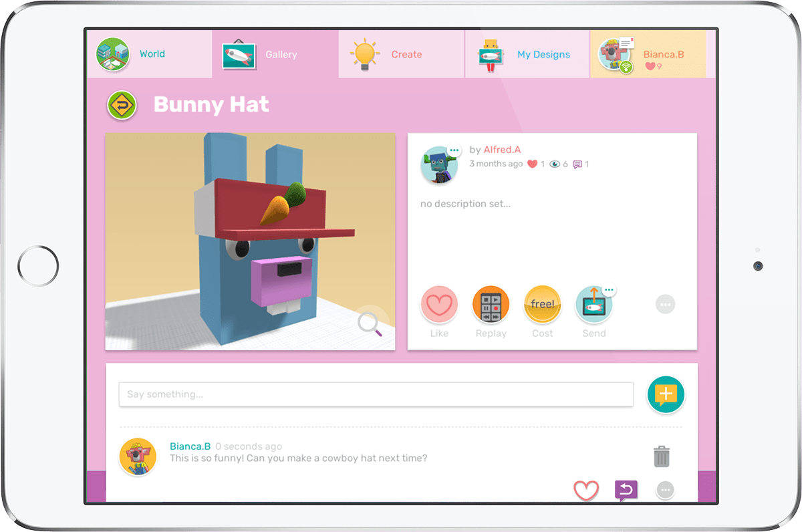802x532 pixels.
Task: Zoom the design with magnifier icon
Action: pos(369,323)
